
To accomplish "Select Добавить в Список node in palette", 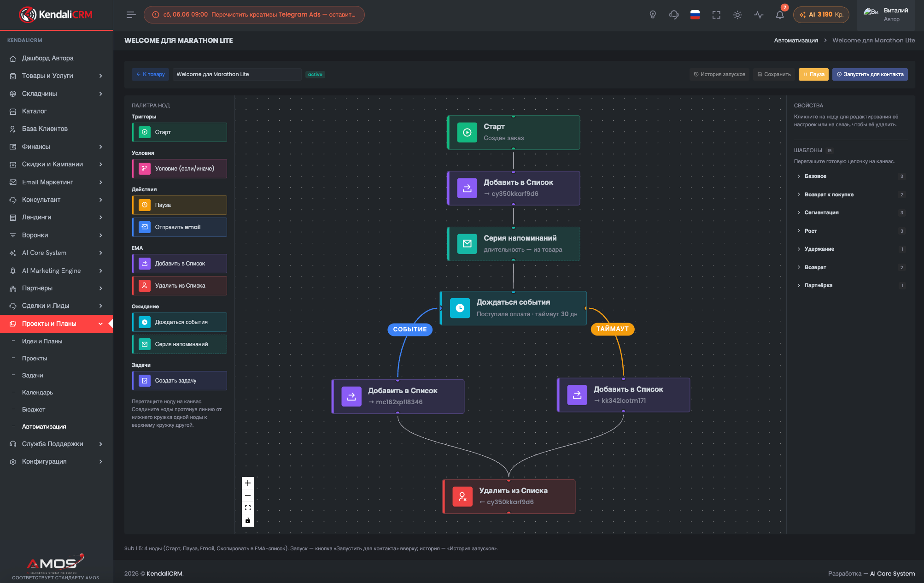I will [179, 264].
